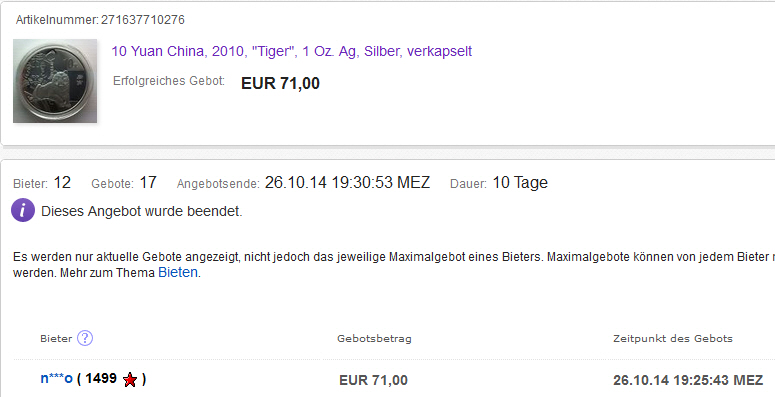Click the purple information icon
Screen dimensions: 775x397
click(x=23, y=211)
